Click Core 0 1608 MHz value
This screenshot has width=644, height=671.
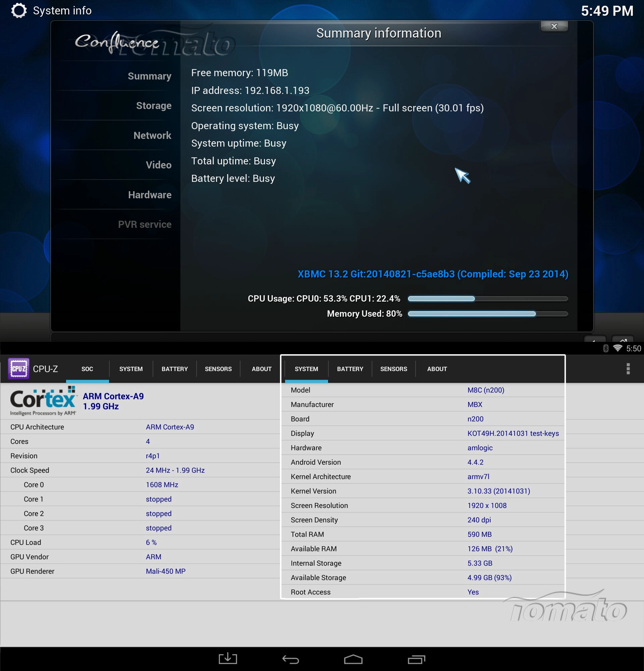[162, 485]
